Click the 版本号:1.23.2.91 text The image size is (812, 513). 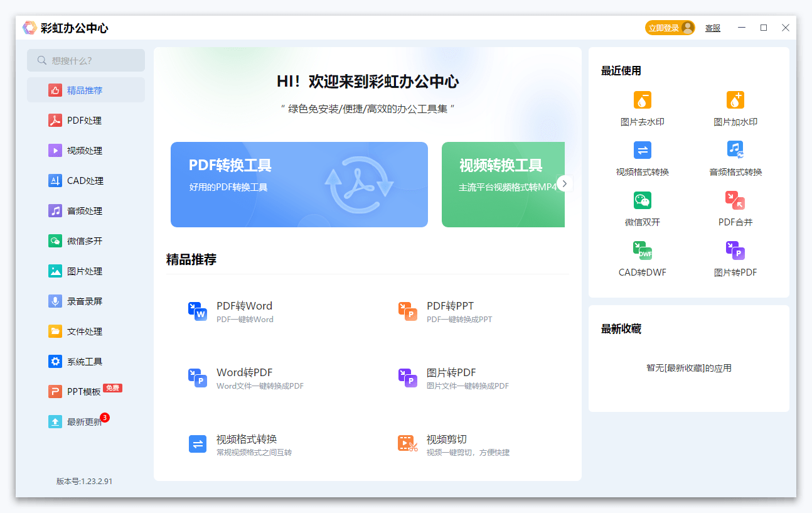85,481
